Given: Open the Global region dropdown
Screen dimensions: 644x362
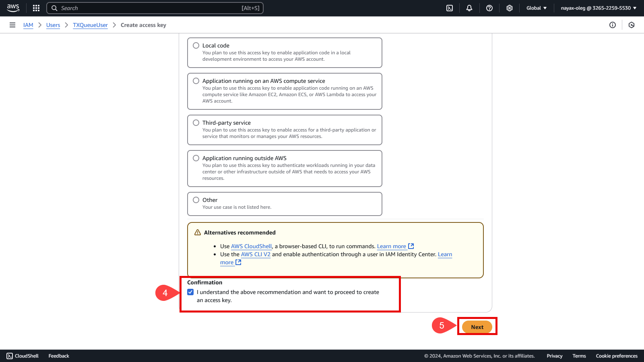Looking at the screenshot, I should [x=537, y=8].
